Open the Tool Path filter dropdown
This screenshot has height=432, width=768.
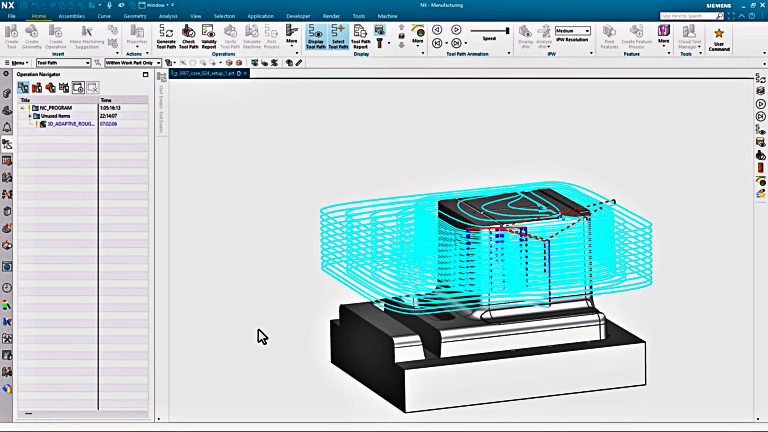click(63, 63)
